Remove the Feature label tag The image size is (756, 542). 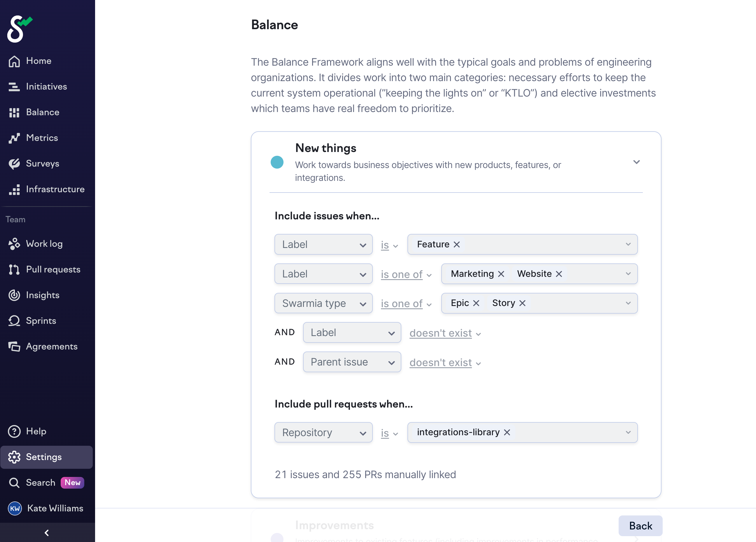(457, 244)
